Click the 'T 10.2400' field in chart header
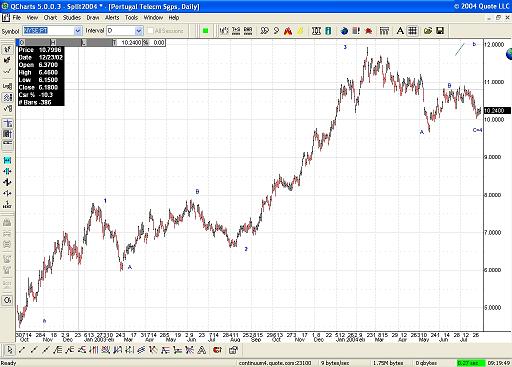This screenshot has width=512, height=367. pyautogui.click(x=128, y=43)
